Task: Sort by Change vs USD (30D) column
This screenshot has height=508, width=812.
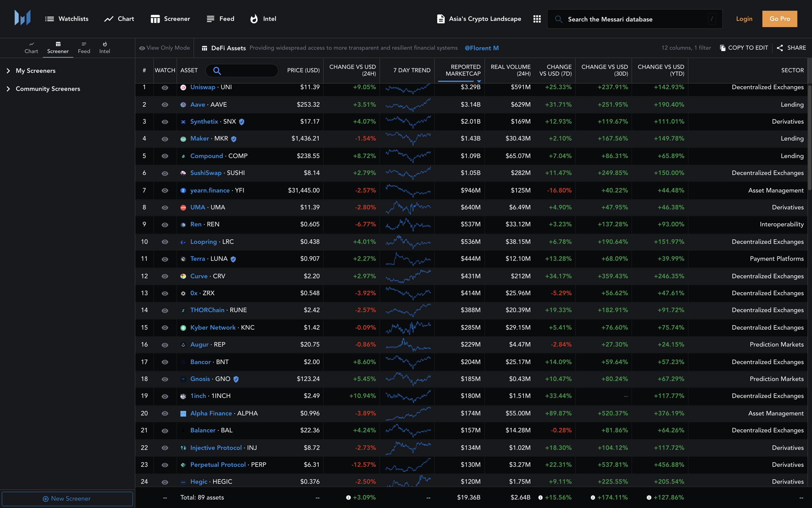Action: click(604, 70)
